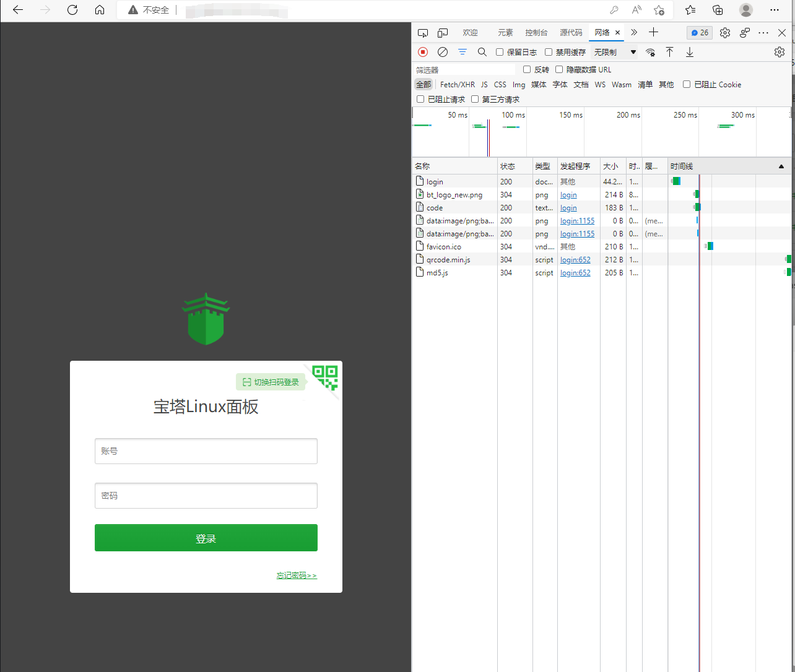Open login:652 initiator link for qrcode.min.js

(575, 260)
